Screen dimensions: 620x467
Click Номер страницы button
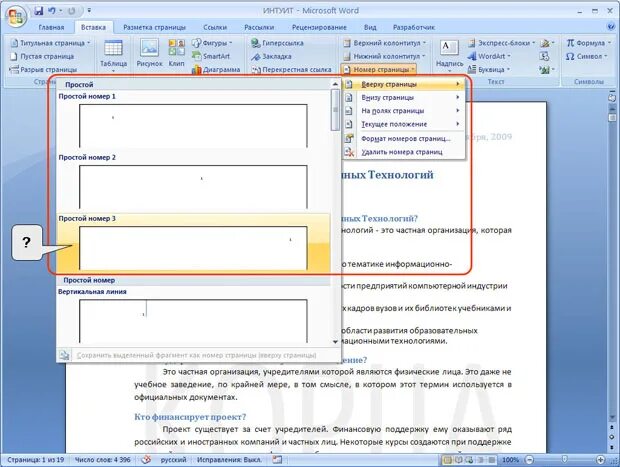tap(378, 70)
